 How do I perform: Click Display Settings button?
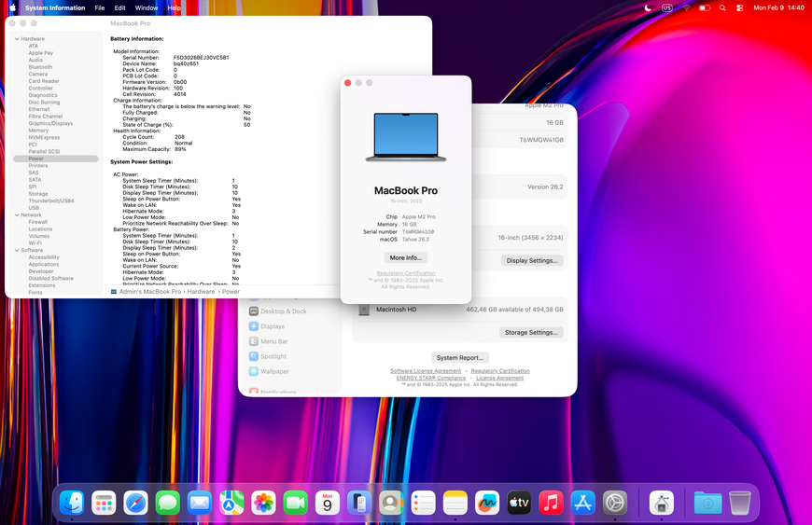(x=531, y=261)
